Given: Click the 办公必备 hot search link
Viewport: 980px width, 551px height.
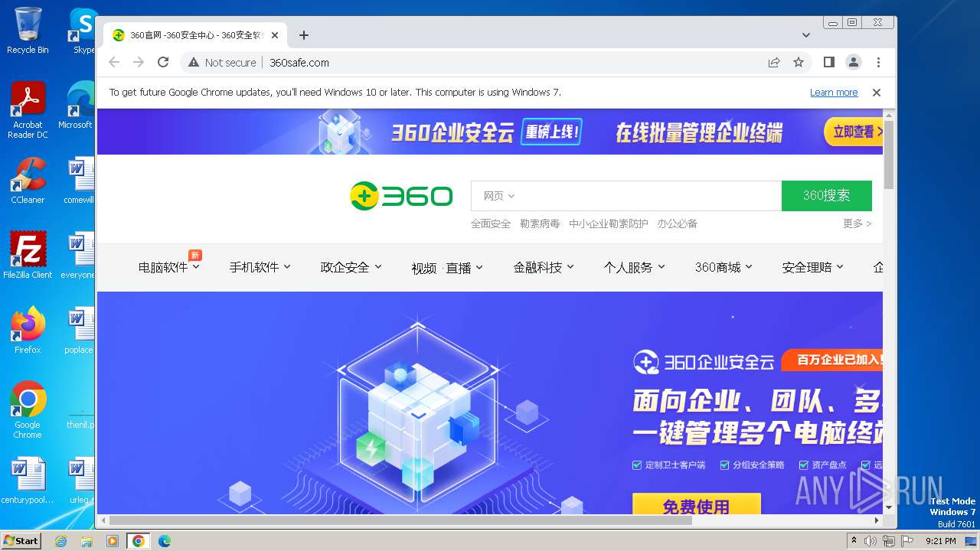Looking at the screenshot, I should click(x=678, y=223).
